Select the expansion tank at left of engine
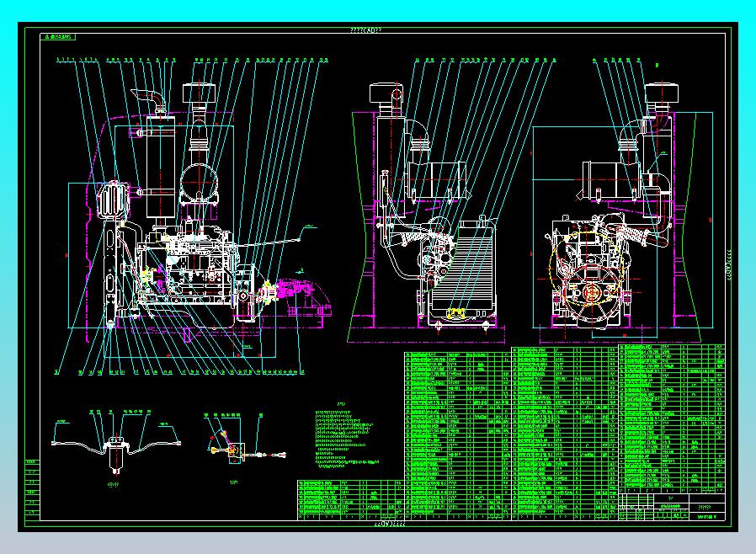This screenshot has width=756, height=554. pyautogui.click(x=114, y=200)
